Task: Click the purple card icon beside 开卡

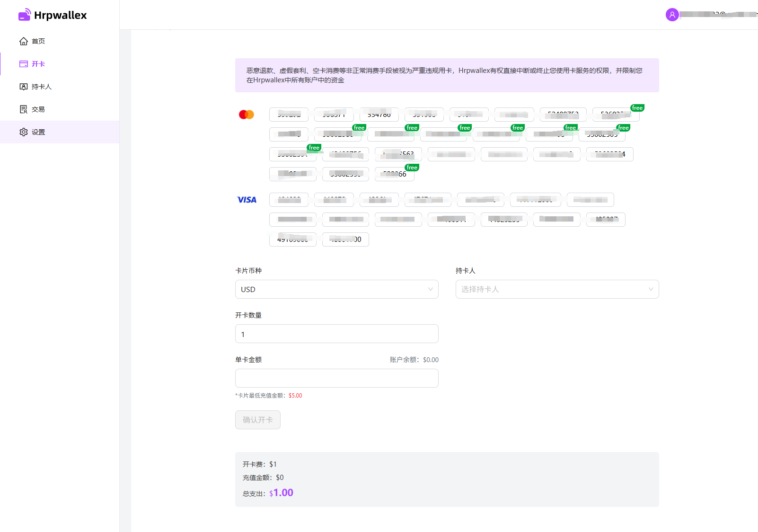Action: pyautogui.click(x=24, y=64)
